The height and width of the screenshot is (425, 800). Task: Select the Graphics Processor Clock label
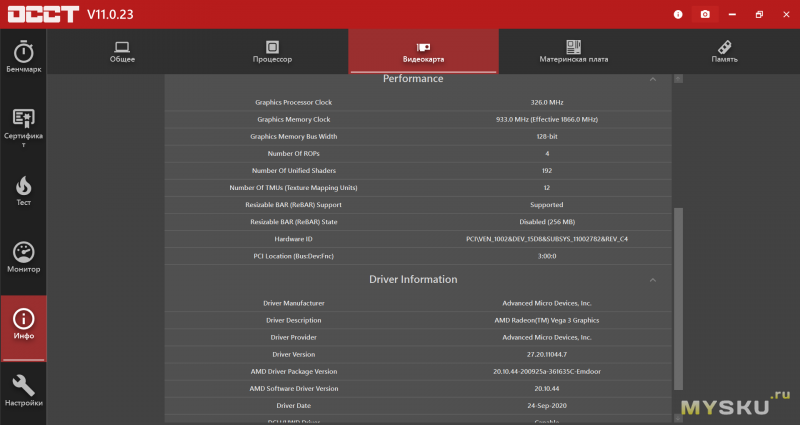coord(293,102)
